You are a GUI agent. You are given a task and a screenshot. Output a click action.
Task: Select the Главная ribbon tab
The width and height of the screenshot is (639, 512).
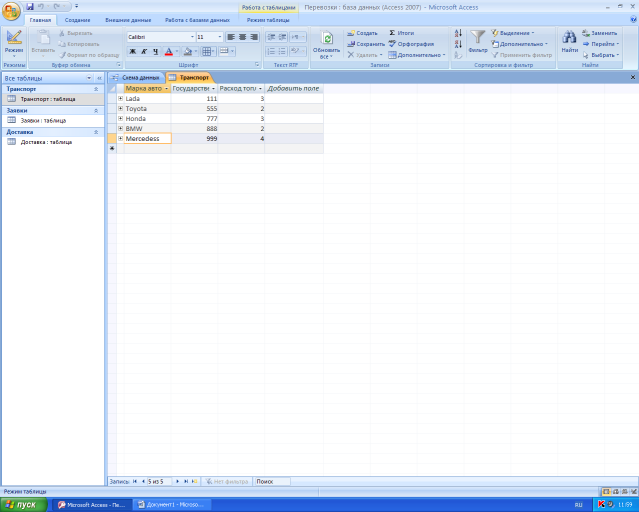pos(40,20)
